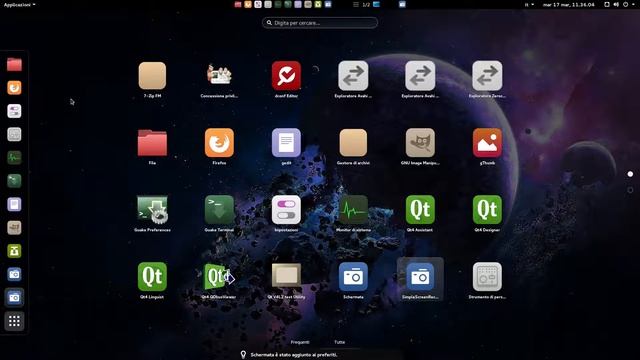The image size is (640, 360).
Task: Open Guake Preferences
Action: (152, 210)
